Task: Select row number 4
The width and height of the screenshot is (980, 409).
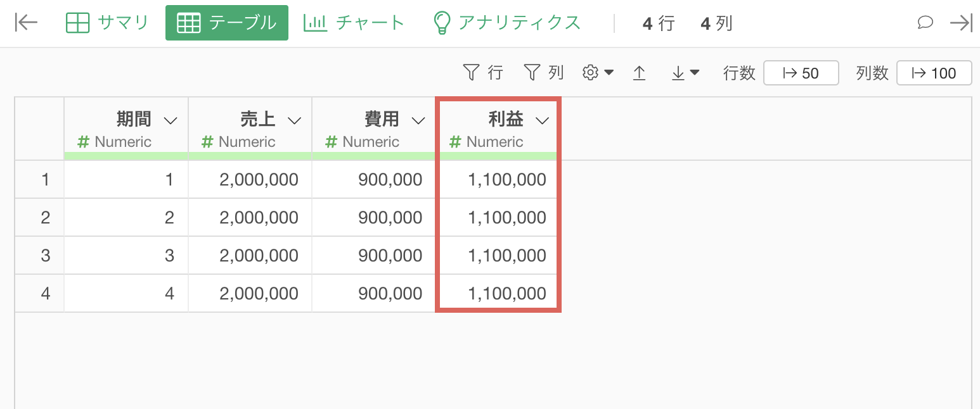Action: pyautogui.click(x=39, y=293)
